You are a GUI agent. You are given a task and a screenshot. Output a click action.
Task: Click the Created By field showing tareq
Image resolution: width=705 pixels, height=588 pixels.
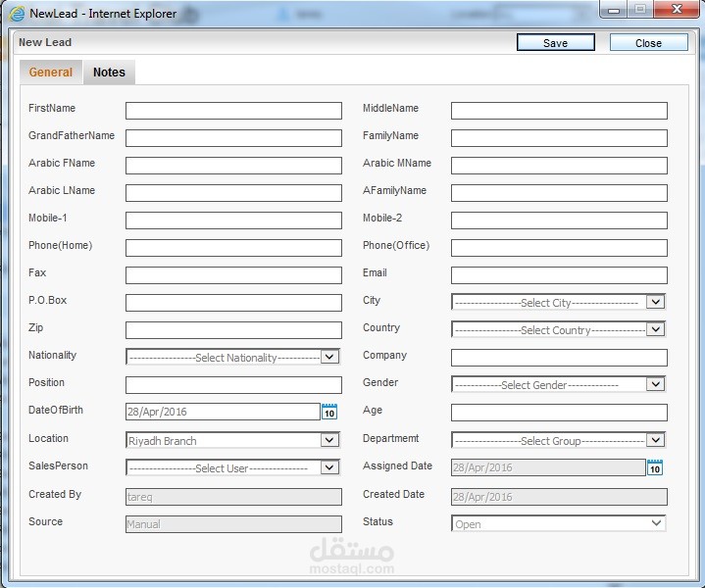[233, 497]
